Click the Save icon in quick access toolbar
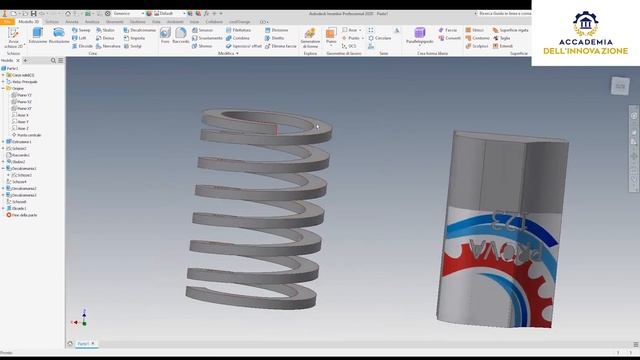The height and width of the screenshot is (360, 640). pyautogui.click(x=33, y=13)
